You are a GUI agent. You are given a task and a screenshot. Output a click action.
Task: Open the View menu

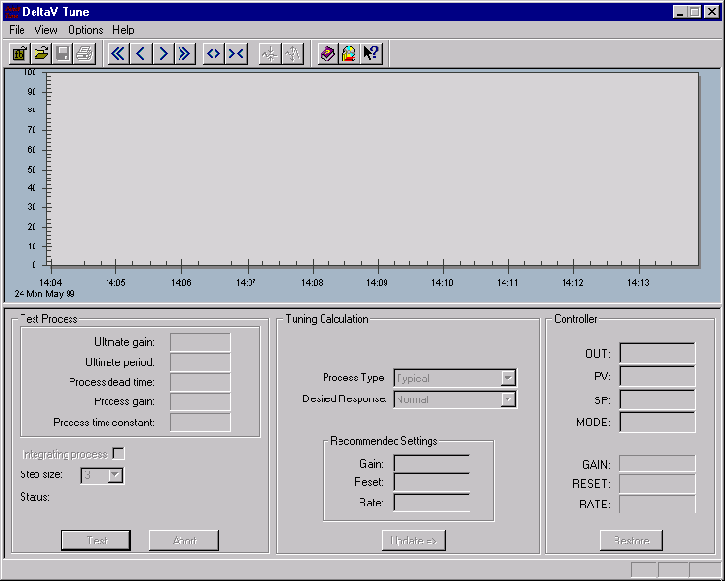point(46,30)
